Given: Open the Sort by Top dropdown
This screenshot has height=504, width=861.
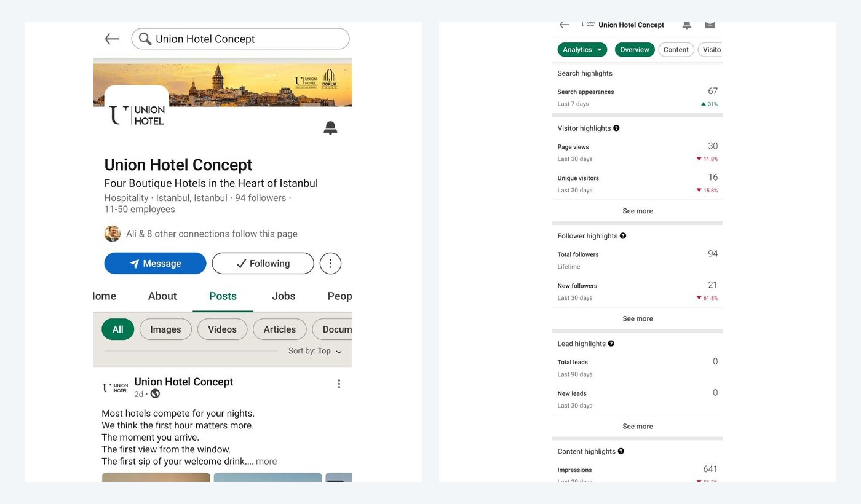Looking at the screenshot, I should click(x=315, y=351).
